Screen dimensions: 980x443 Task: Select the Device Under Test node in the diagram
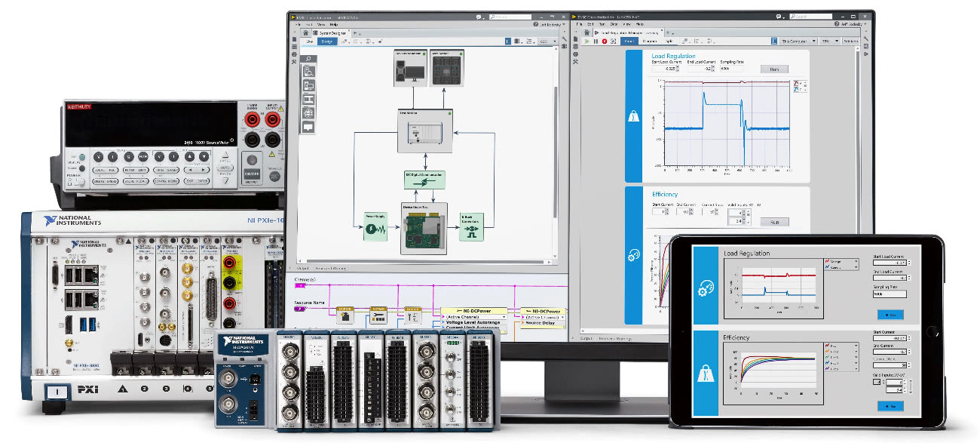(x=424, y=229)
